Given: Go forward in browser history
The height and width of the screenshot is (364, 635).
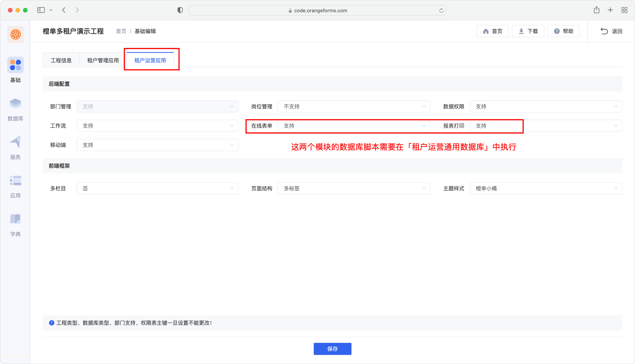Looking at the screenshot, I should point(77,10).
